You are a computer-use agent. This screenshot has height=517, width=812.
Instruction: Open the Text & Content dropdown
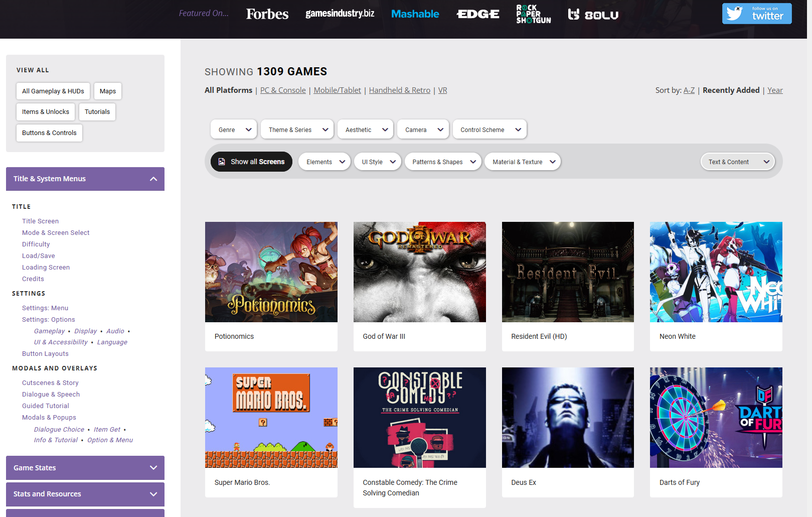(738, 162)
